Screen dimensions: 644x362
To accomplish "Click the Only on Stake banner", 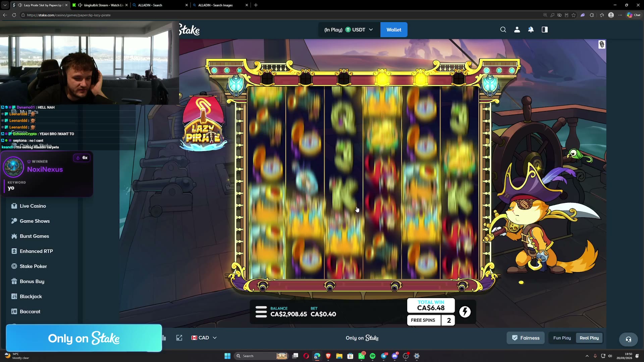I will coord(84,338).
